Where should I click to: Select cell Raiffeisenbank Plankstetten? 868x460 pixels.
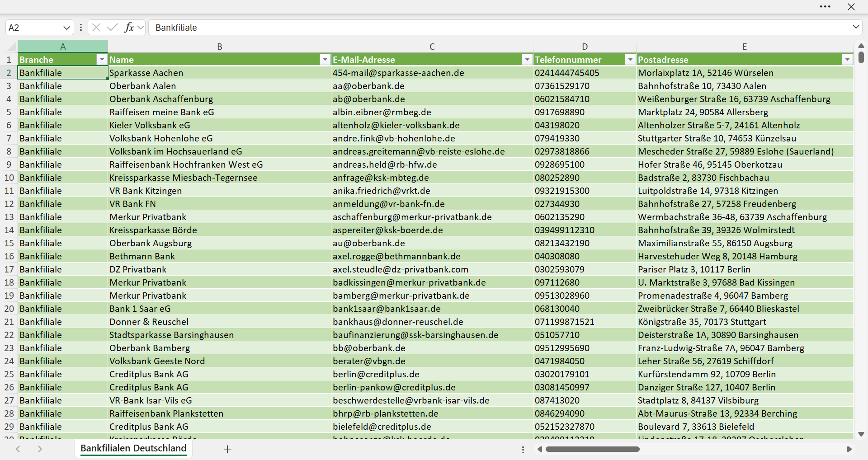pyautogui.click(x=220, y=413)
